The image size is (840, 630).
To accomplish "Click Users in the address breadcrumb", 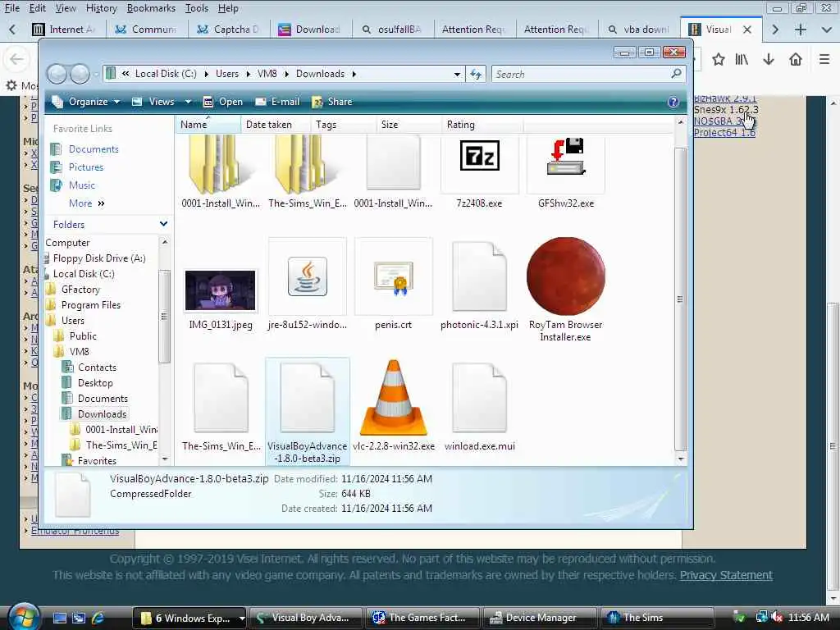I will (227, 73).
